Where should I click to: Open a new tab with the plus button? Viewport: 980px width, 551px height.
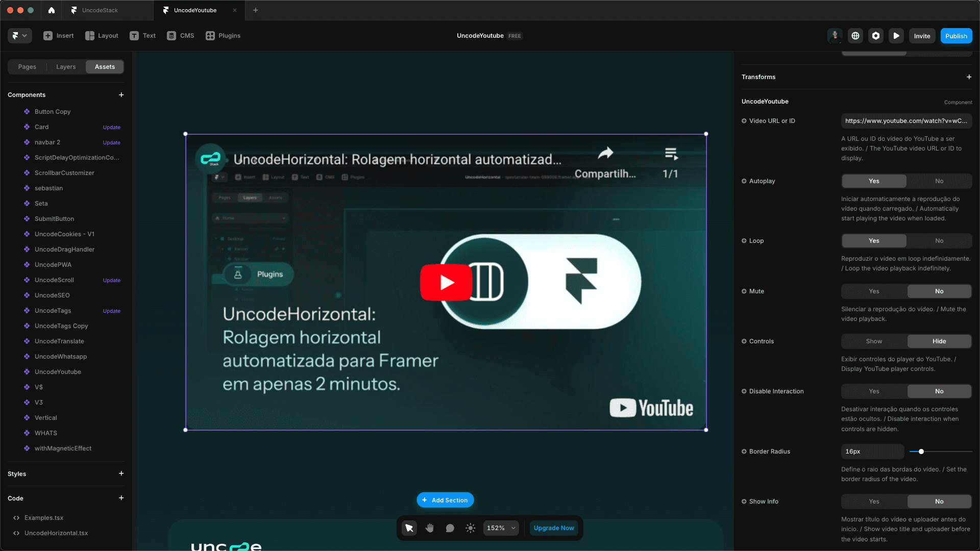click(x=256, y=10)
